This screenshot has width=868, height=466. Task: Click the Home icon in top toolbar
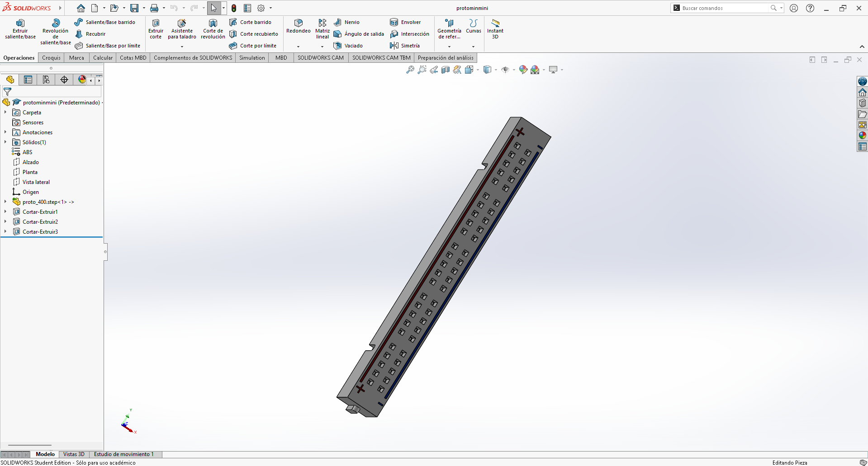click(x=81, y=8)
